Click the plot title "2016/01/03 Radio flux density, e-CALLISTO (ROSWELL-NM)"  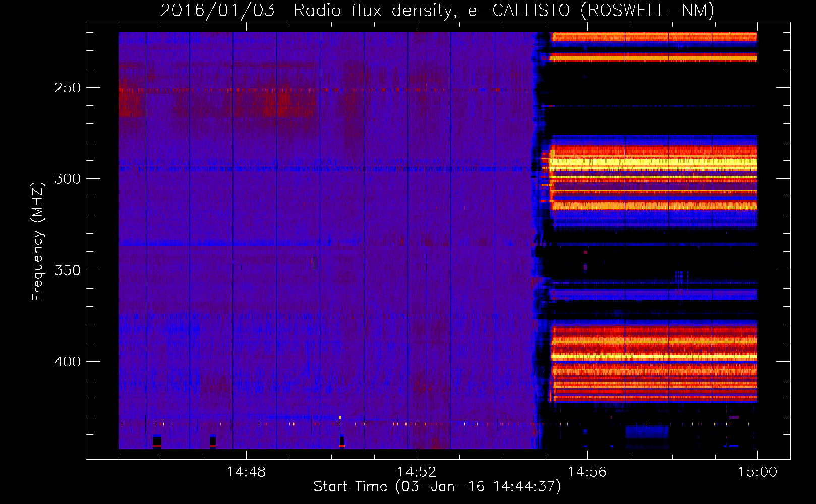[x=437, y=10]
